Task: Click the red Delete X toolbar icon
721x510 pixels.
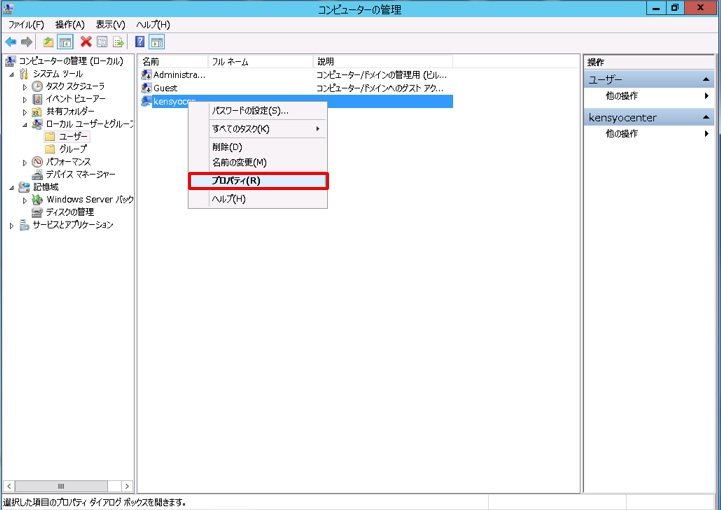Action: (86, 42)
